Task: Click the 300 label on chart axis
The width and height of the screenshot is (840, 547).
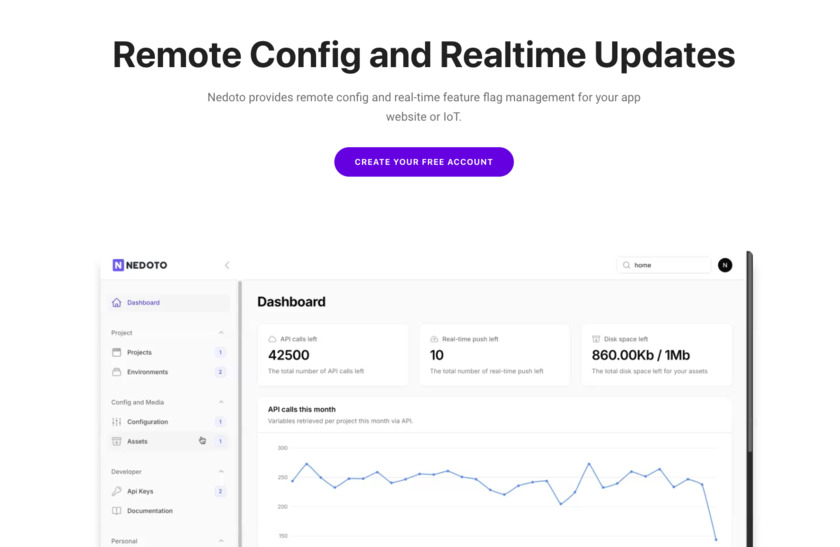Action: pyautogui.click(x=282, y=448)
